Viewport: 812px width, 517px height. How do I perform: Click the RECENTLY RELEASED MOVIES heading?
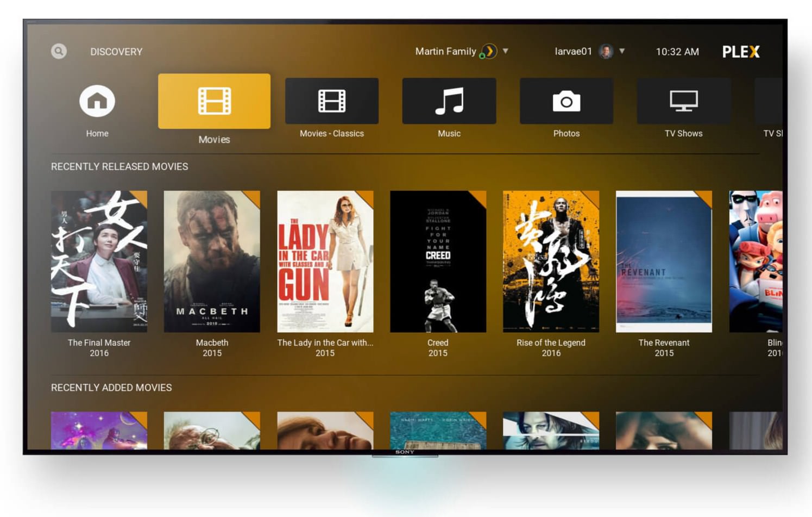(119, 167)
